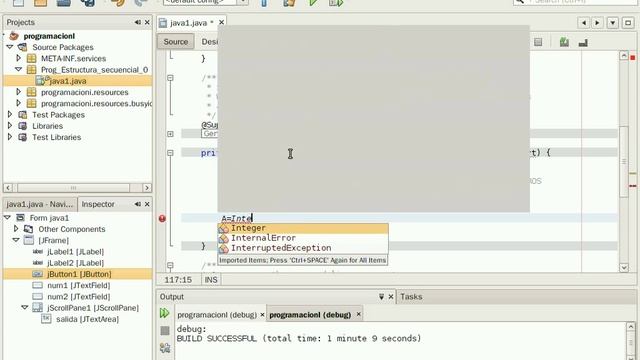Viewport: 640px width, 360px height.
Task: Expand the programacioni.resources.busyicons package
Action: coord(18,103)
